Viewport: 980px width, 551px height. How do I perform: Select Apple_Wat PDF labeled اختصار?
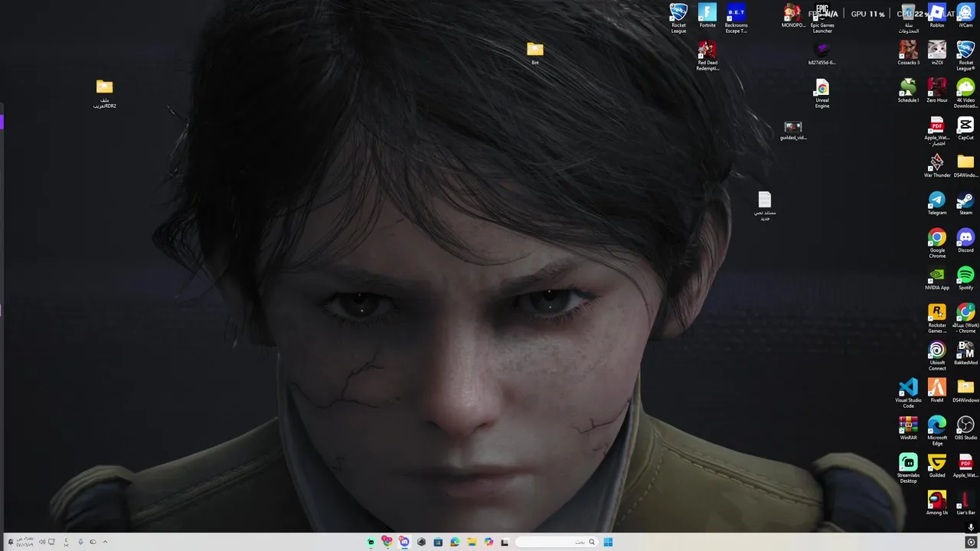[x=937, y=131]
